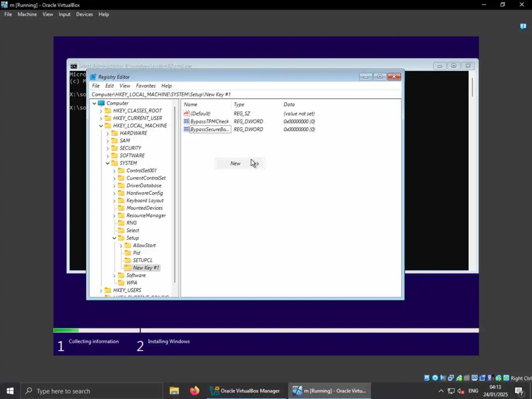Click the BypassTPMCheck DWORD value icon
Image resolution: width=532 pixels, height=399 pixels.
click(x=186, y=121)
